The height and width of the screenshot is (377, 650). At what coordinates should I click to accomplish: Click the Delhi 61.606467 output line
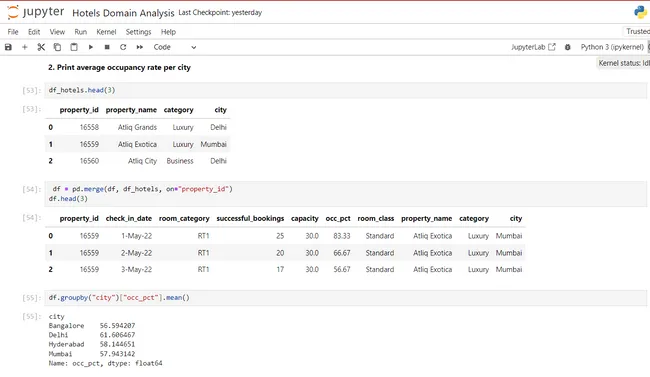92,335
